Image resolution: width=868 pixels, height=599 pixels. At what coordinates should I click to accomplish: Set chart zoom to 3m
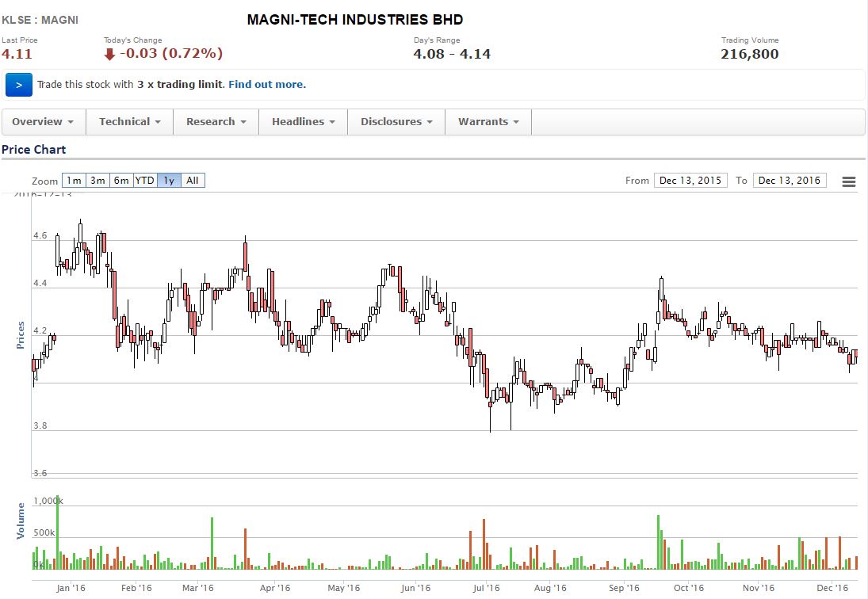tap(98, 181)
